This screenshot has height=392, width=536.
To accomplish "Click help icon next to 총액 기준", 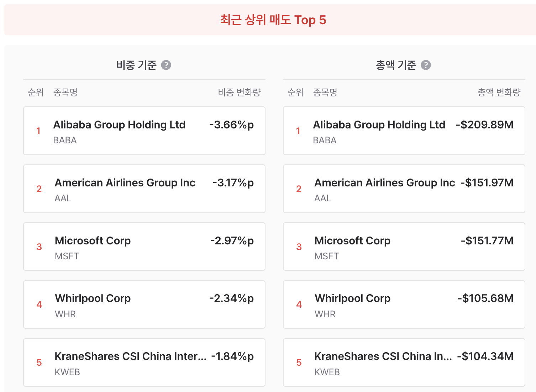I will 426,65.
